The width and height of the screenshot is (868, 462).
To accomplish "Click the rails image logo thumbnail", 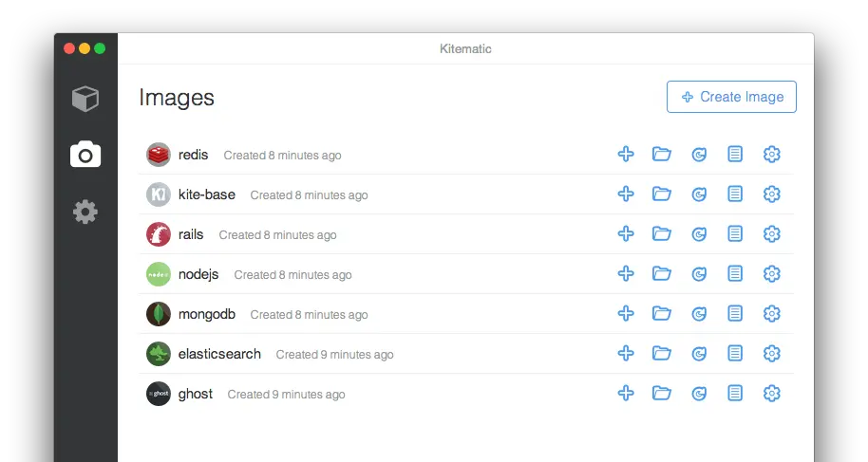I will tap(159, 234).
